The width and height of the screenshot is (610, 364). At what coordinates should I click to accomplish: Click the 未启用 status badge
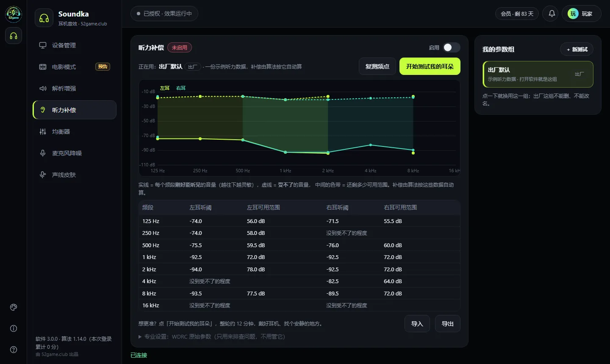coord(180,48)
